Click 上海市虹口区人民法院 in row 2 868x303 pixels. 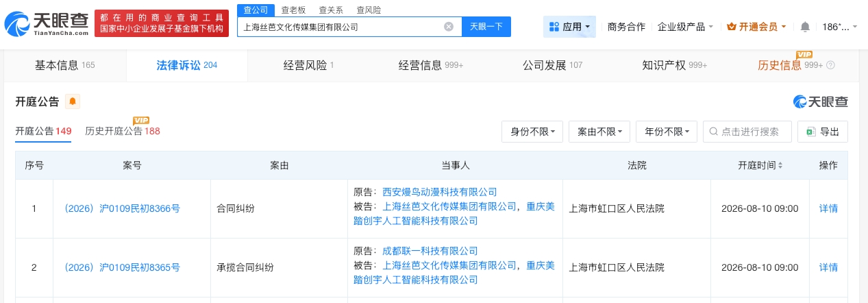coord(617,267)
